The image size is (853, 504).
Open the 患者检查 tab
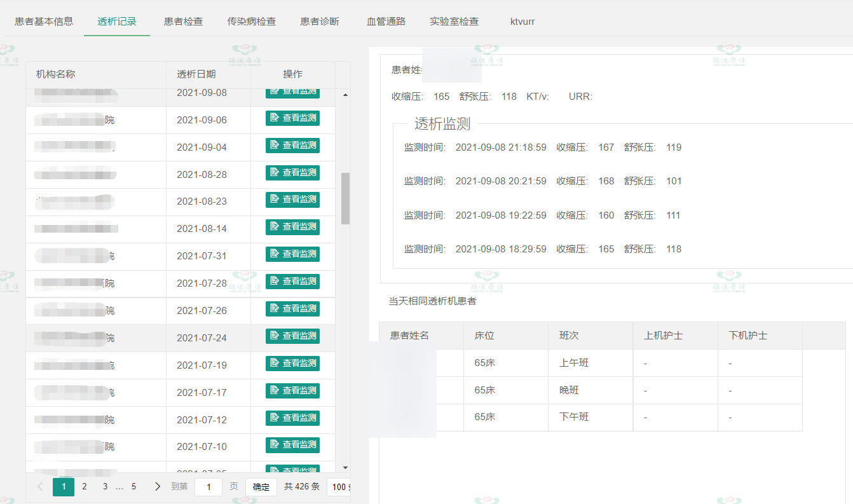pos(183,21)
